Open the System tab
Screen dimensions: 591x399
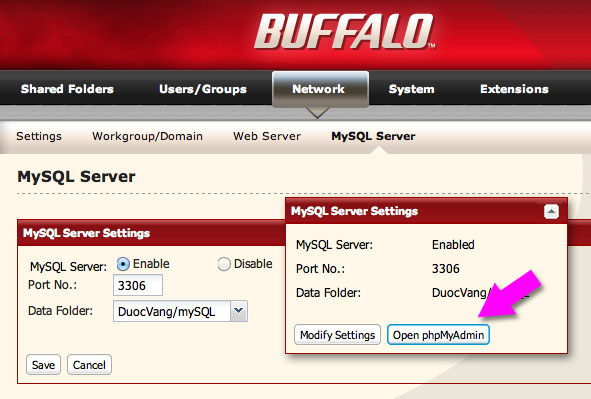(x=411, y=89)
